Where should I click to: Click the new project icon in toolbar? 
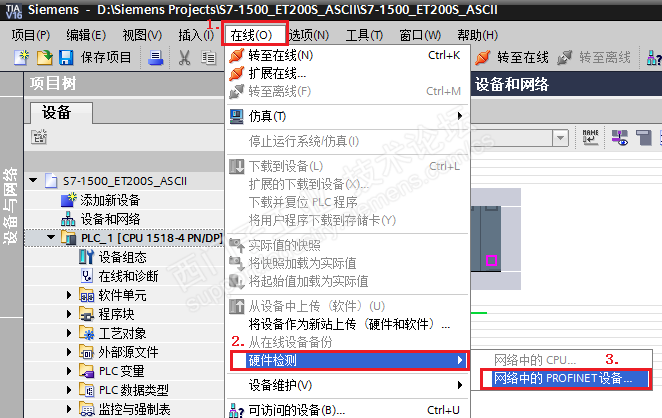coord(21,57)
